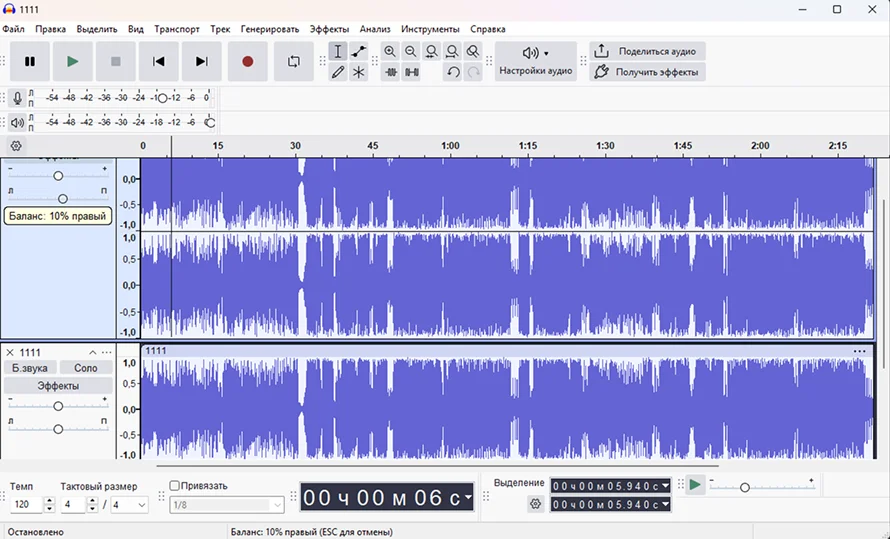Image resolution: width=890 pixels, height=539 pixels.
Task: Open the time signature denominator dropdown
Action: [128, 505]
